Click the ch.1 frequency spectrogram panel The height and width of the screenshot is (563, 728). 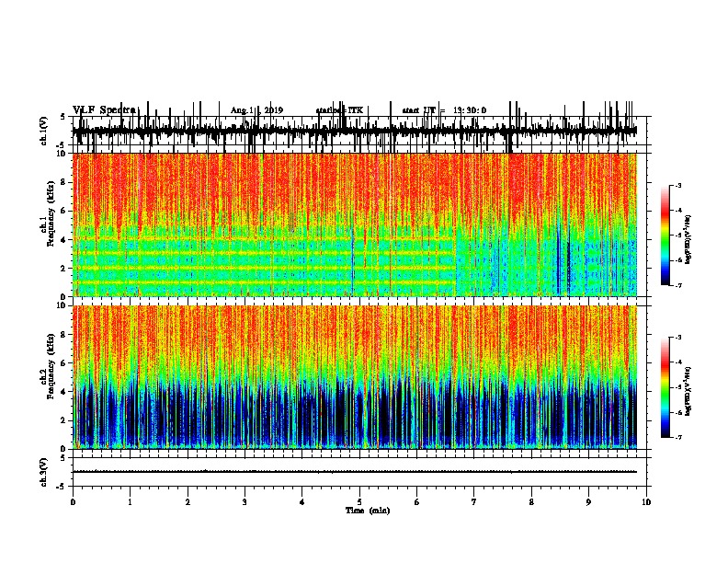354,224
